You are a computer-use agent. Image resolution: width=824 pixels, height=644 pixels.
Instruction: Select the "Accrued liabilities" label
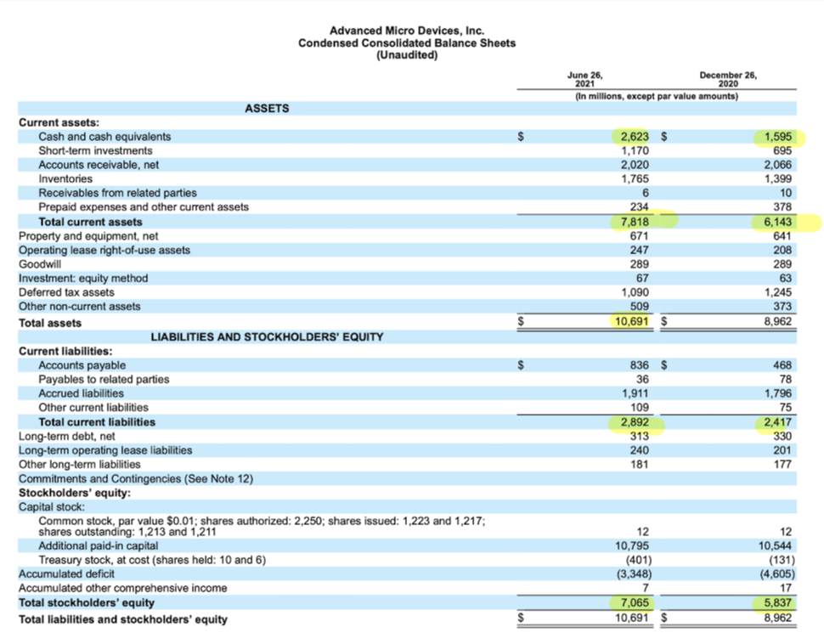81,393
